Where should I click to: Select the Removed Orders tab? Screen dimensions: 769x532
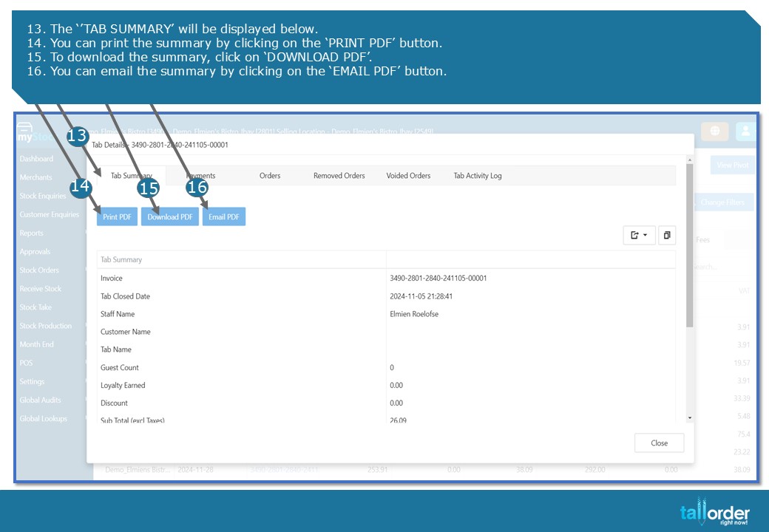(339, 175)
